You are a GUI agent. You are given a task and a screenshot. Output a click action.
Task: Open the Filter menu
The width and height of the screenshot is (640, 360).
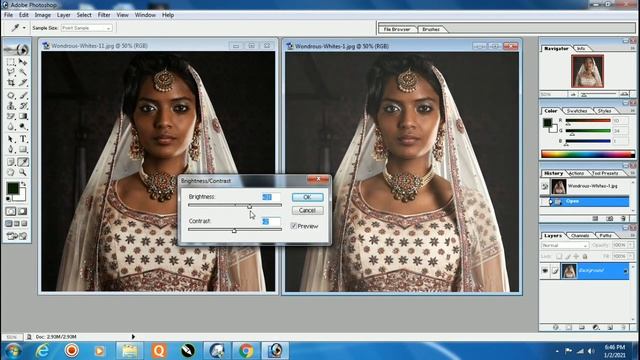[104, 15]
